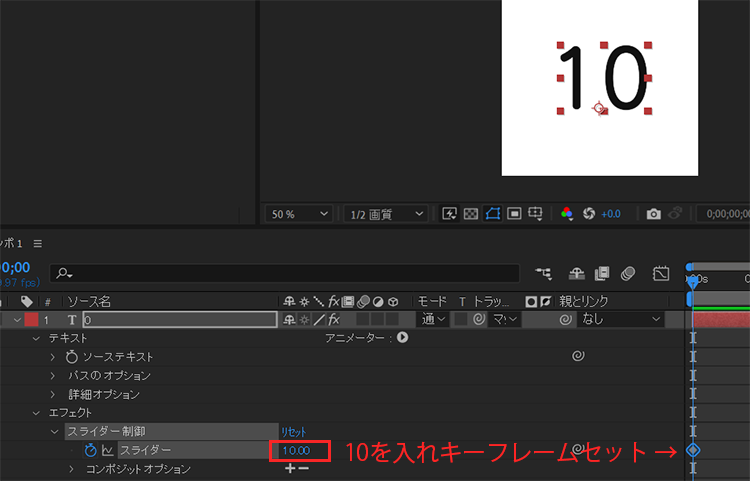Collapse スライダー制御 effect twirl

coord(55,432)
